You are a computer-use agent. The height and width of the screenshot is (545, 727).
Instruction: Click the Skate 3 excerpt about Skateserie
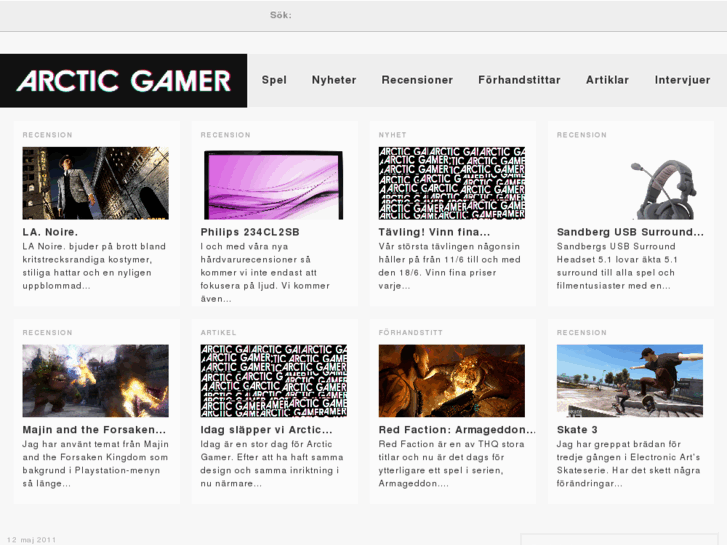pyautogui.click(x=628, y=464)
